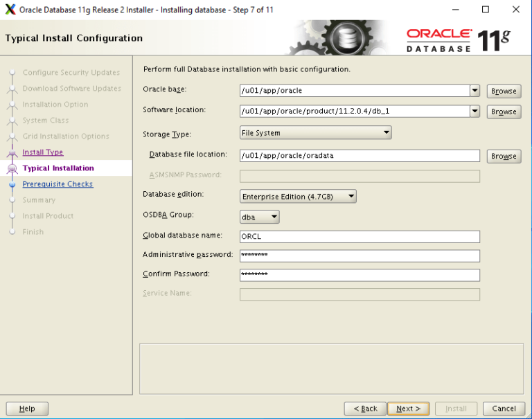The image size is (532, 419).
Task: Open the Install Type step link
Action: 43,152
